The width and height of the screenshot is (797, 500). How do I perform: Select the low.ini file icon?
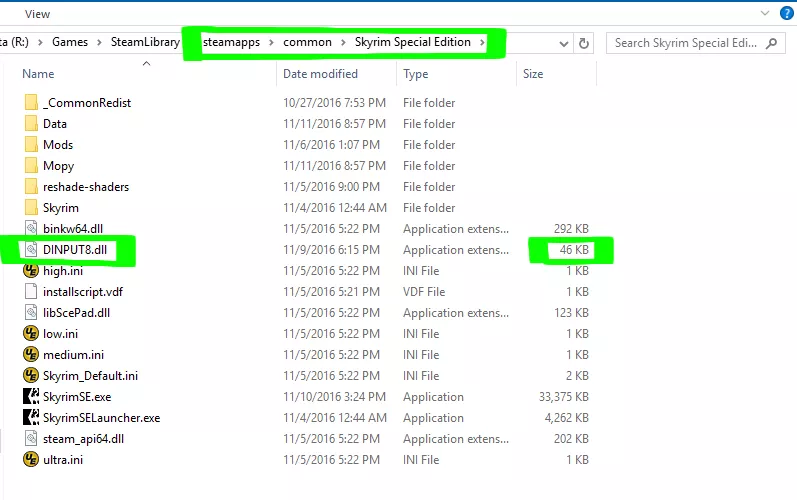coord(31,334)
